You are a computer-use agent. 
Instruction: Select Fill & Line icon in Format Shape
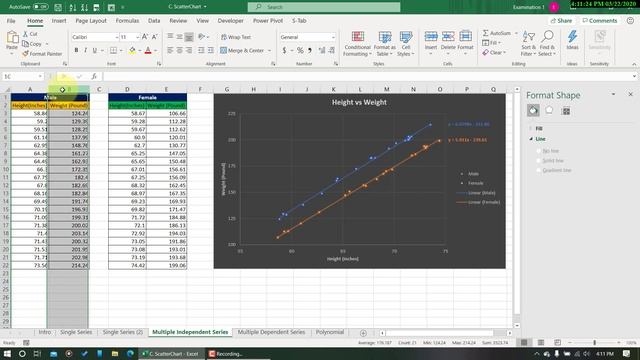click(x=533, y=110)
